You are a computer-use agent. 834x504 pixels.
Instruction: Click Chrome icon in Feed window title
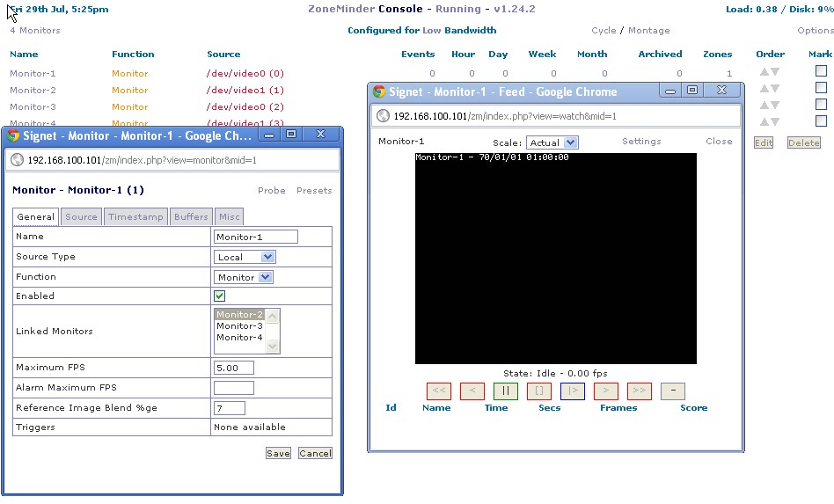pos(378,91)
